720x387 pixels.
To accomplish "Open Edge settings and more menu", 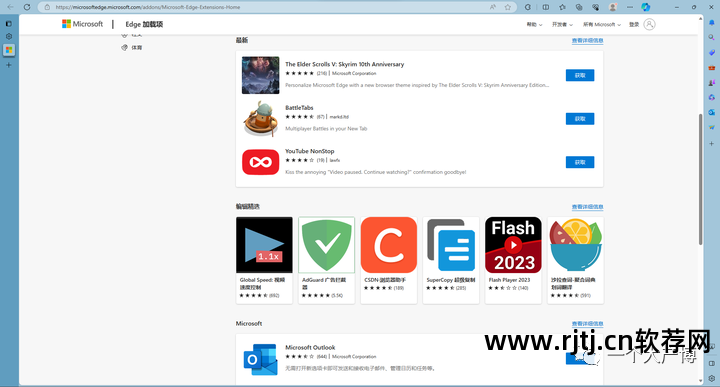I will click(x=630, y=7).
